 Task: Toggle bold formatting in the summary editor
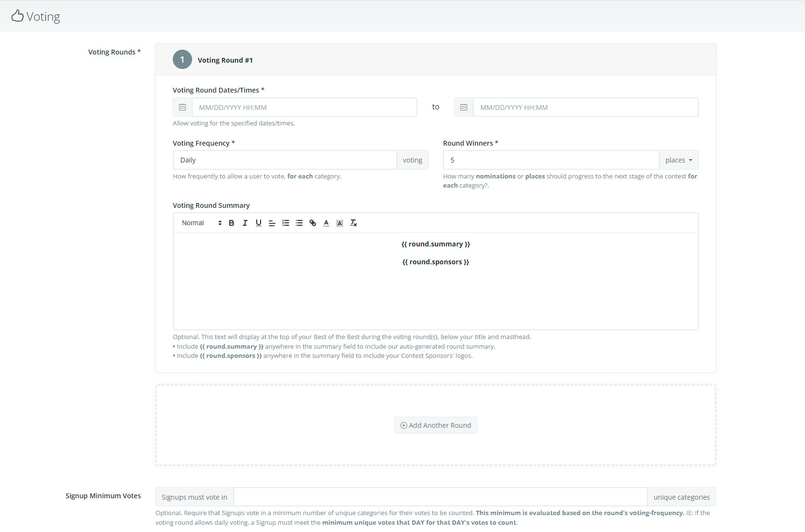[x=232, y=223]
